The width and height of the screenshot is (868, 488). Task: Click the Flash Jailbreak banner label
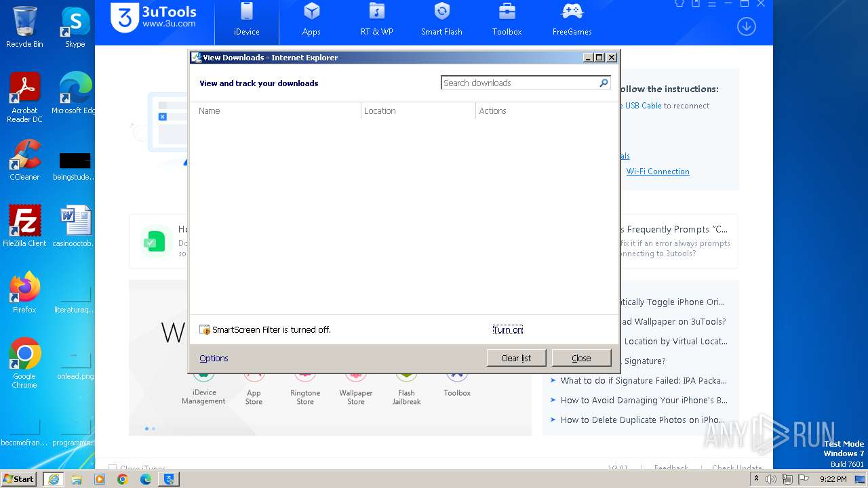(406, 396)
